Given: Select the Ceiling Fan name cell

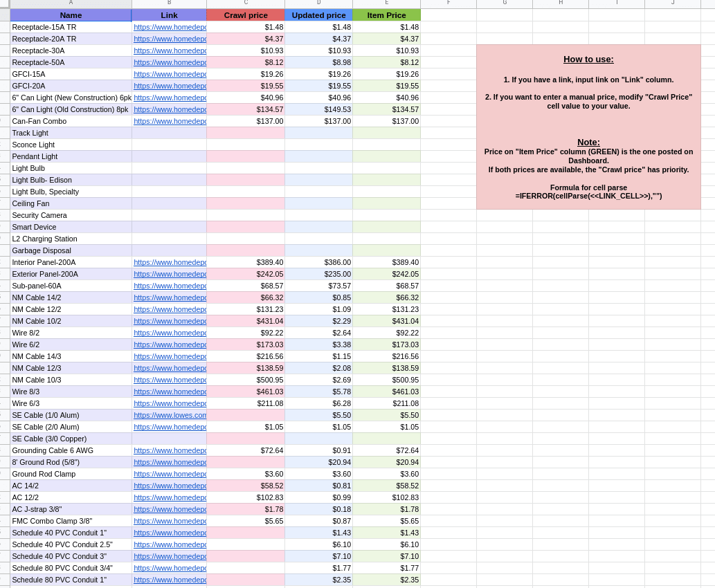Looking at the screenshot, I should click(x=71, y=204).
